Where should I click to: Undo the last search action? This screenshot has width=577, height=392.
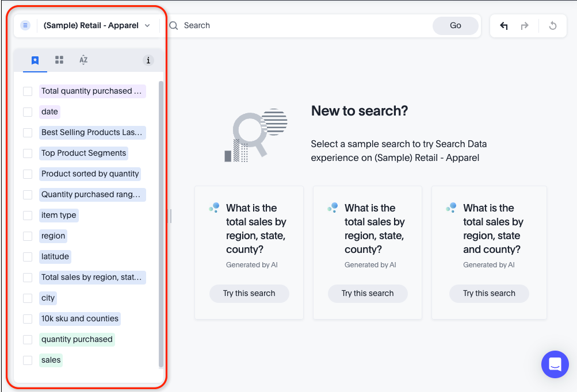[503, 26]
